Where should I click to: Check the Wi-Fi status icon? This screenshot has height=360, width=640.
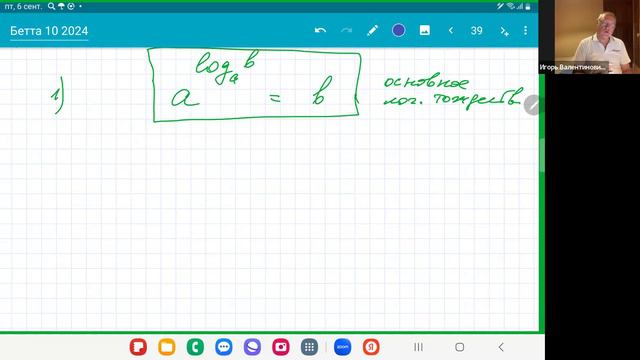pos(511,6)
